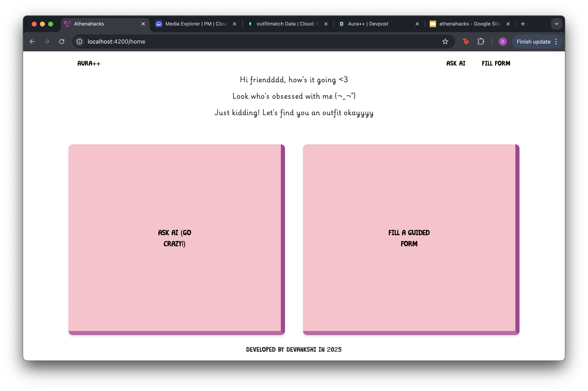
Task: Open the Extensions puzzle icon
Action: click(481, 41)
